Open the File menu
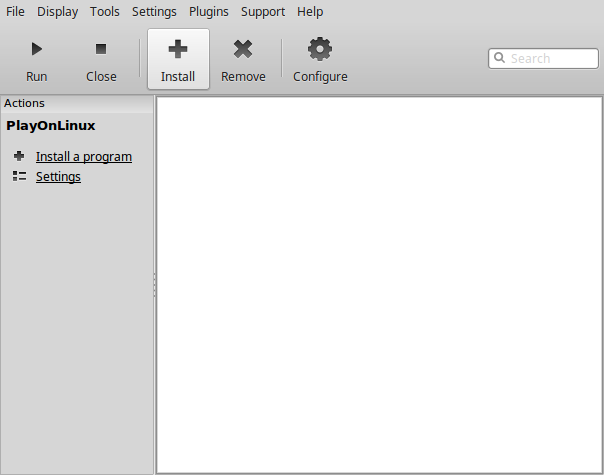The width and height of the screenshot is (604, 475). (x=15, y=12)
